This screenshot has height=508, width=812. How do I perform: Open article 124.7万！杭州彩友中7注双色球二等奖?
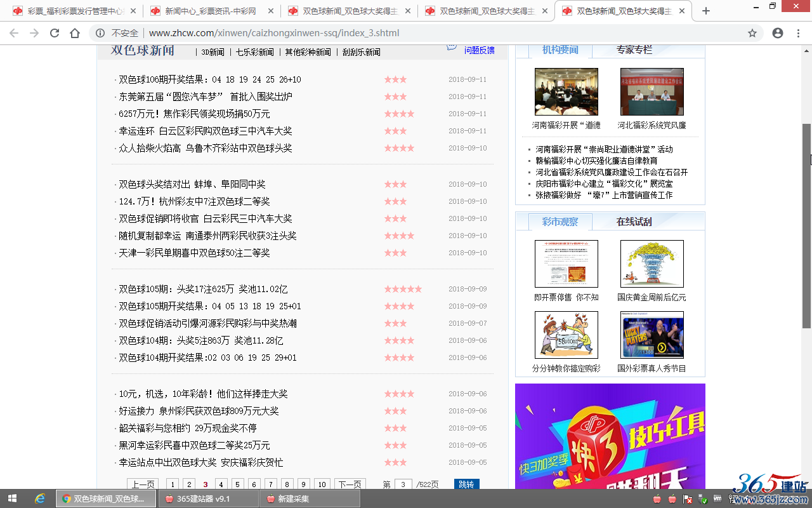[x=194, y=201]
